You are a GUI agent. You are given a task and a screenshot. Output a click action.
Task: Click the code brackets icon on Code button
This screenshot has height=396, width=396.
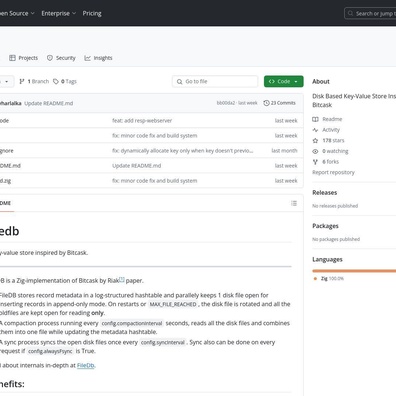(272, 81)
